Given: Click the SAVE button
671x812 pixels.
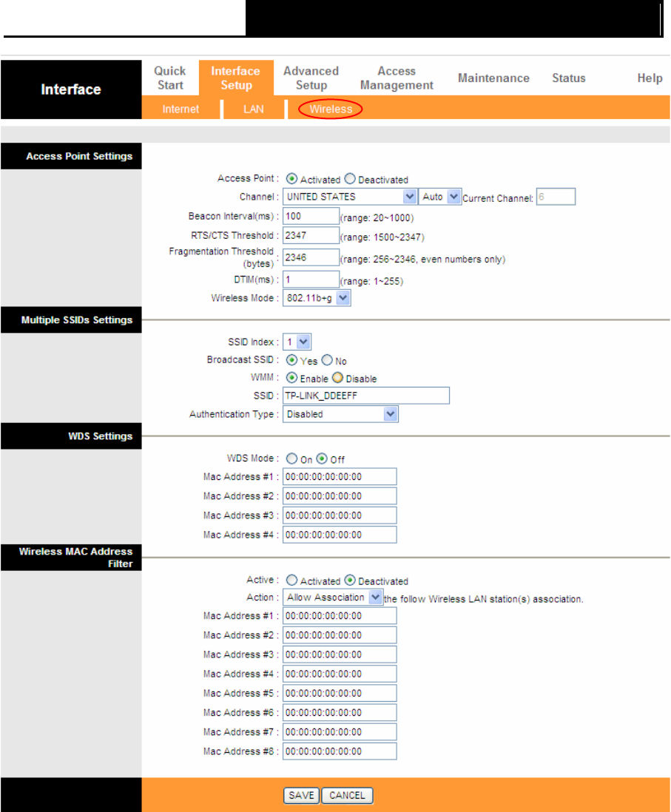Looking at the screenshot, I should point(301,796).
